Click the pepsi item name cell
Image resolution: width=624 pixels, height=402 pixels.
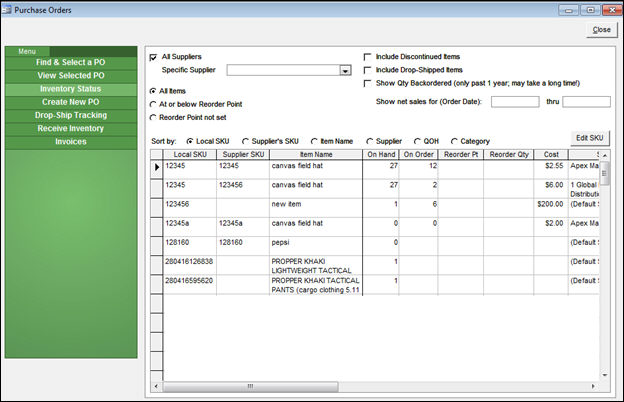click(316, 246)
